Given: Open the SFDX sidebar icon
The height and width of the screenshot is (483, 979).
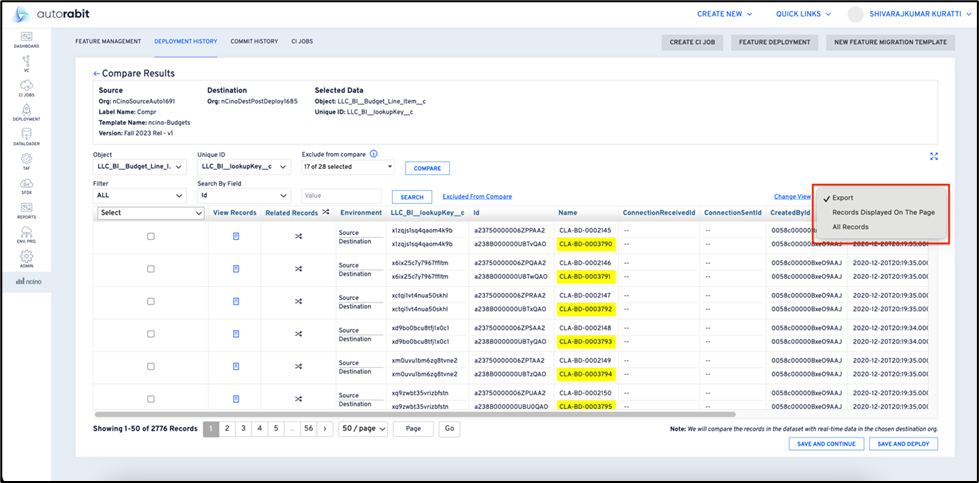Looking at the screenshot, I should click(x=26, y=187).
